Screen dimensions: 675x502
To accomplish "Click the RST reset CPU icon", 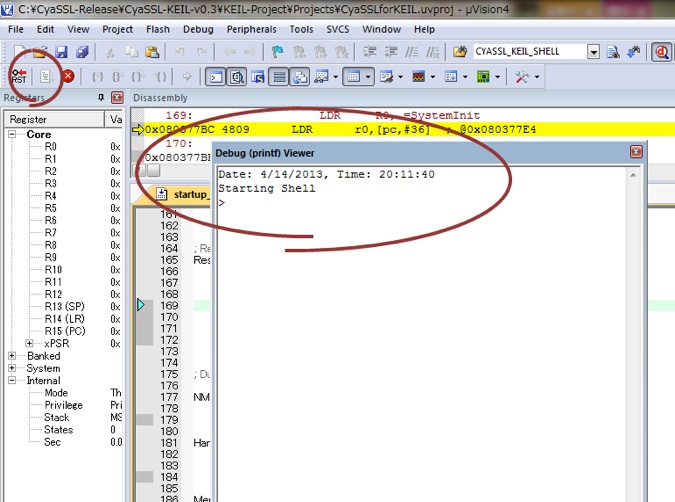I will click(19, 76).
